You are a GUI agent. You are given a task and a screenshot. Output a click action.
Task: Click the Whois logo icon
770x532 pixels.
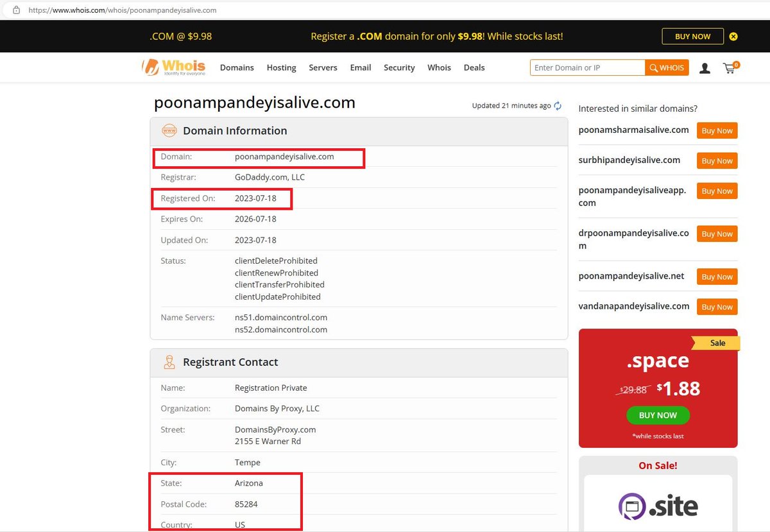174,67
